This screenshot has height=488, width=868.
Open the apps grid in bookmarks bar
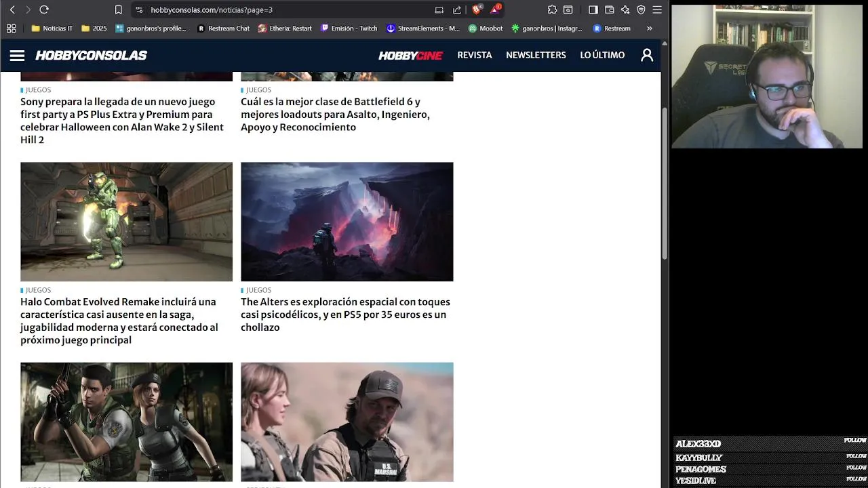pyautogui.click(x=11, y=28)
